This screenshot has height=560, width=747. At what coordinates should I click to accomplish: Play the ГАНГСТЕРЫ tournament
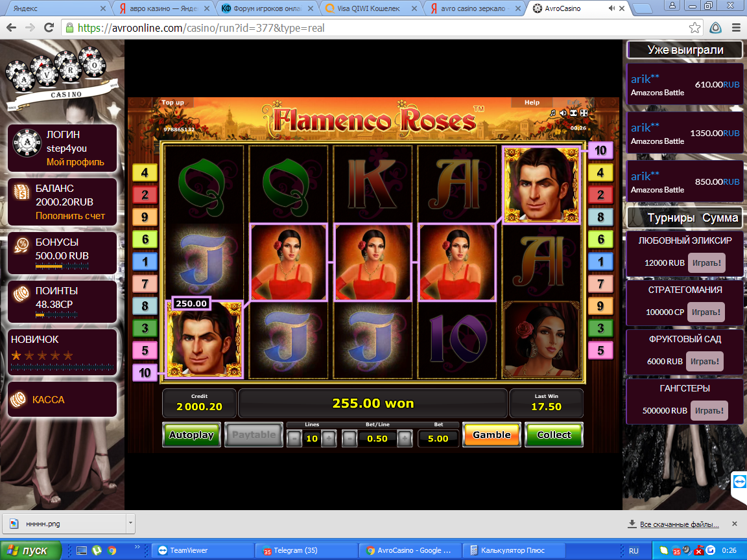(709, 410)
